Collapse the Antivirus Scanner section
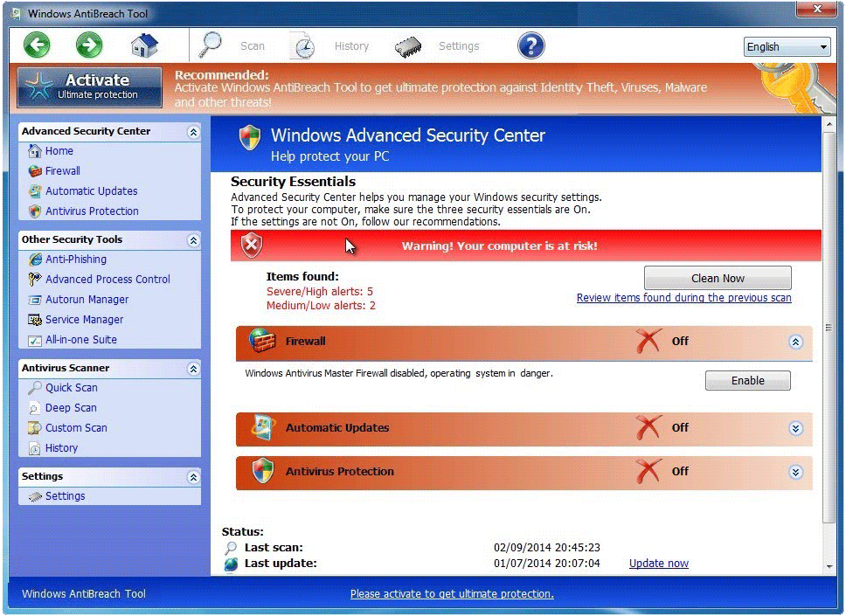 pyautogui.click(x=193, y=369)
